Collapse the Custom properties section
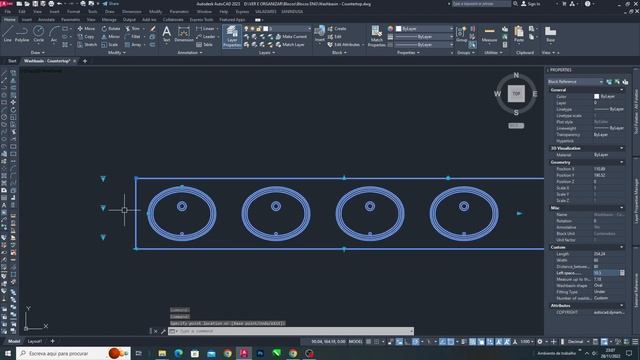This screenshot has height=360, width=640. (x=622, y=247)
